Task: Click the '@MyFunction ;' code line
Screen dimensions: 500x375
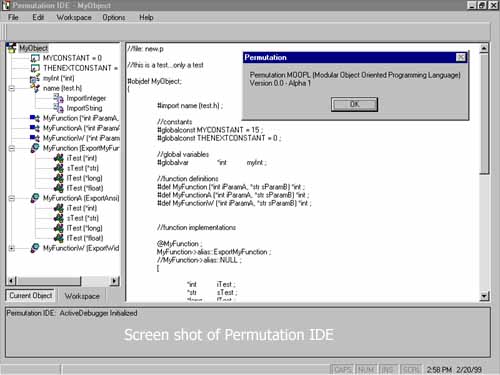Action: click(179, 244)
